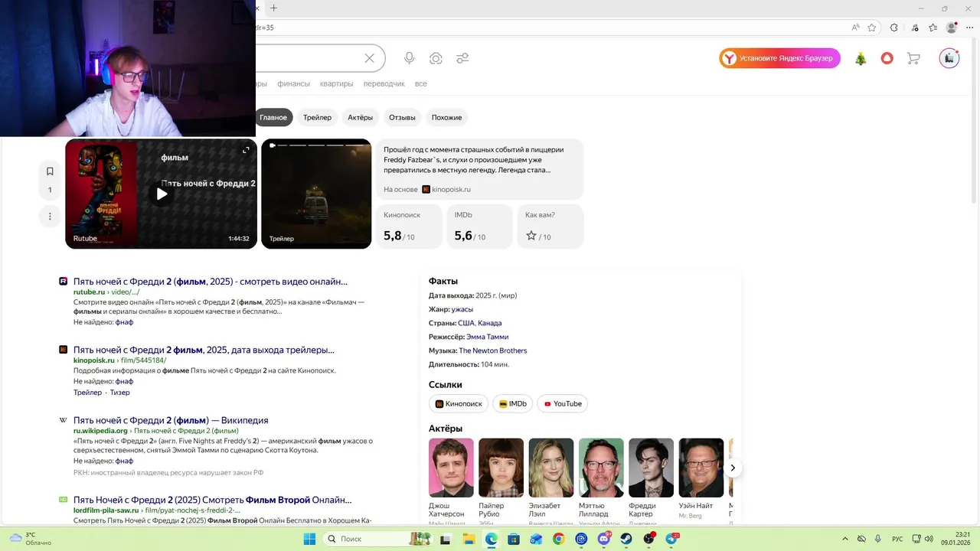The height and width of the screenshot is (551, 980).
Task: Open The Newton Brothers music link
Action: 493,350
